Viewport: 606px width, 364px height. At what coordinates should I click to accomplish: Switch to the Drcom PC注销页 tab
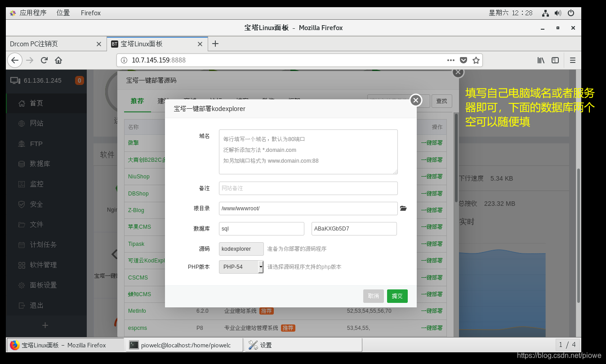pyautogui.click(x=56, y=44)
